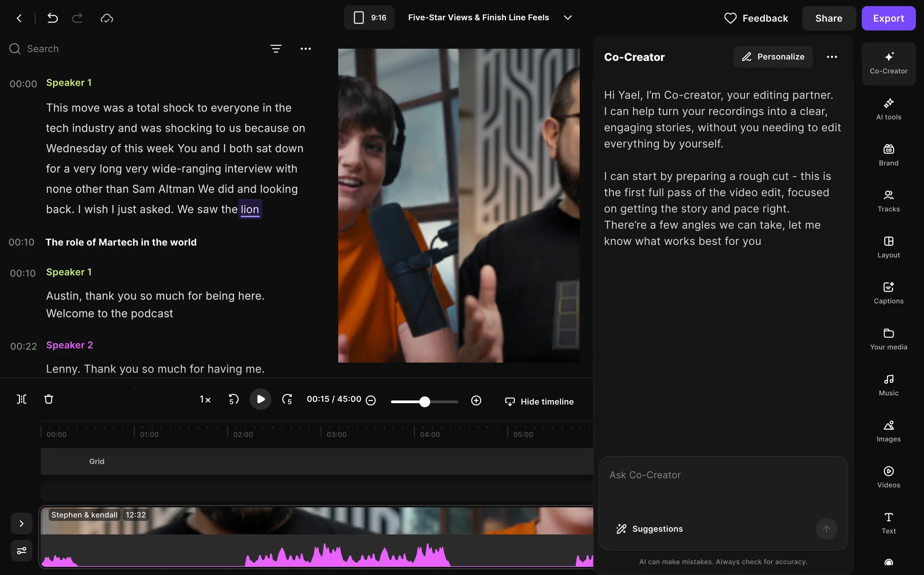Rewind playback five seconds
Screen dimensions: 924x575
tap(233, 400)
